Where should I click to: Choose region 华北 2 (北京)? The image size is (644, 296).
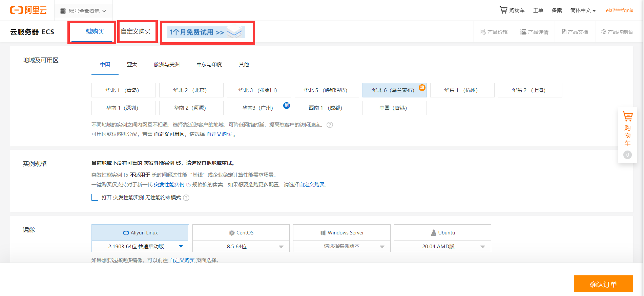point(191,90)
